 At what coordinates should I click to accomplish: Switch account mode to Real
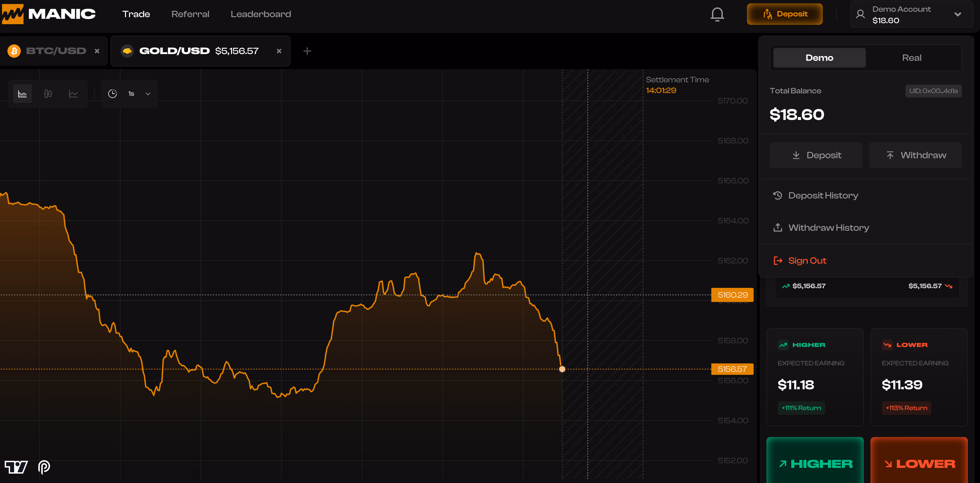click(911, 58)
